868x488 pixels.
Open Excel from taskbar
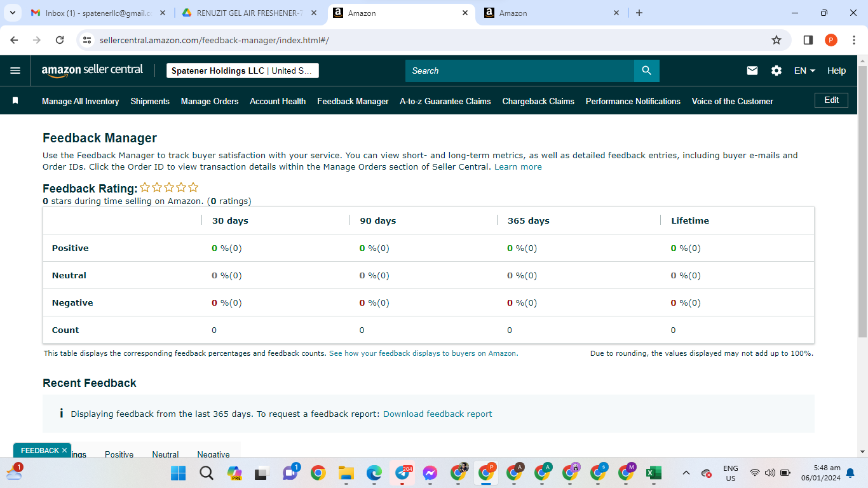pos(654,473)
